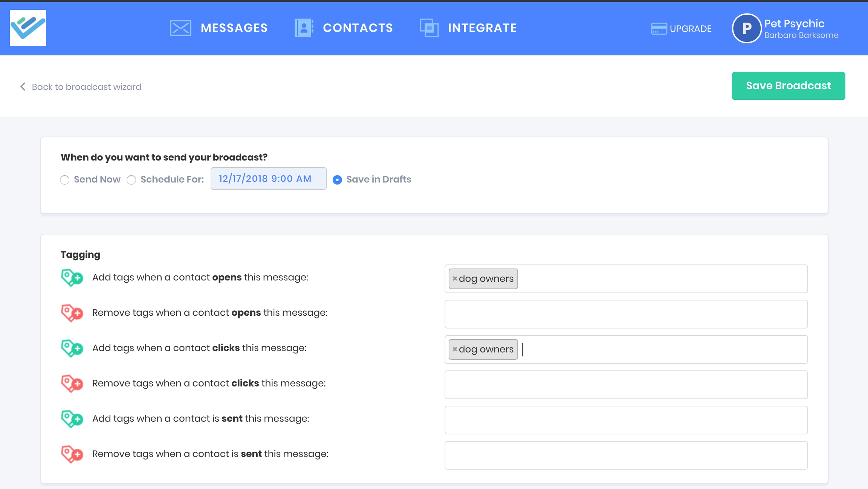Click the app checkmark logo
Image resolution: width=868 pixels, height=489 pixels.
tap(28, 28)
